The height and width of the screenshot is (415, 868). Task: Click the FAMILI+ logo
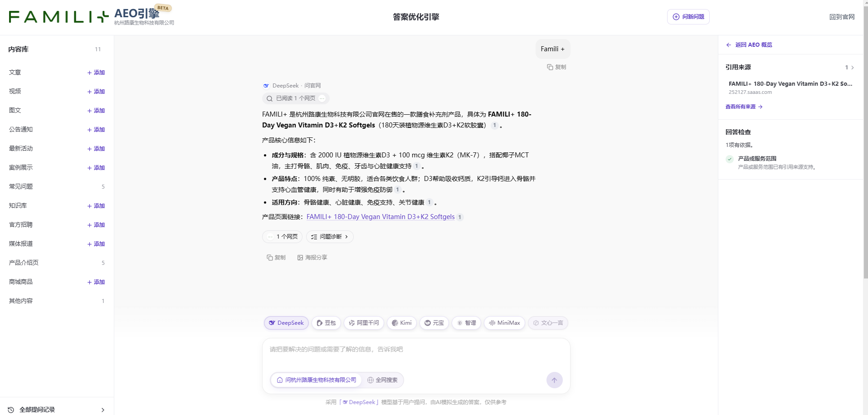point(59,17)
